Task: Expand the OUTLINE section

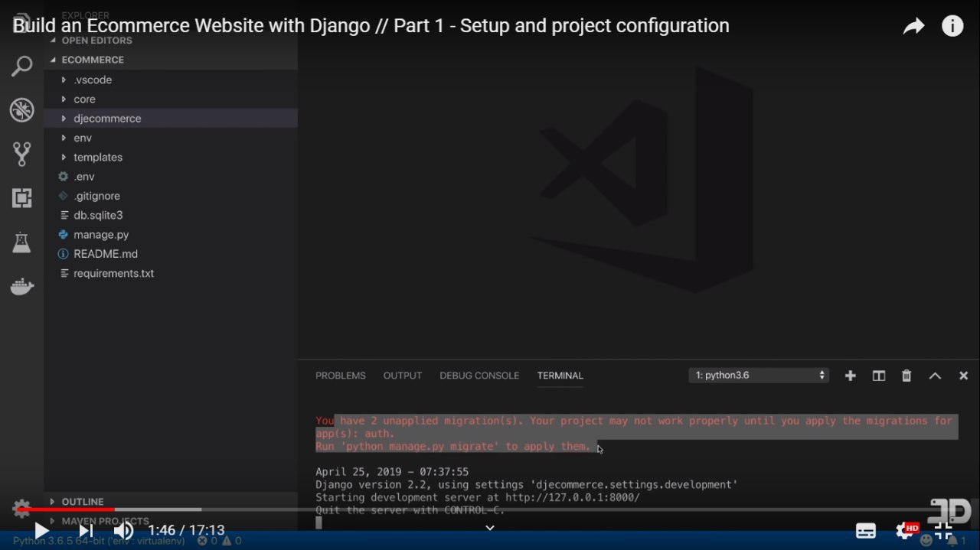Action: pyautogui.click(x=170, y=502)
